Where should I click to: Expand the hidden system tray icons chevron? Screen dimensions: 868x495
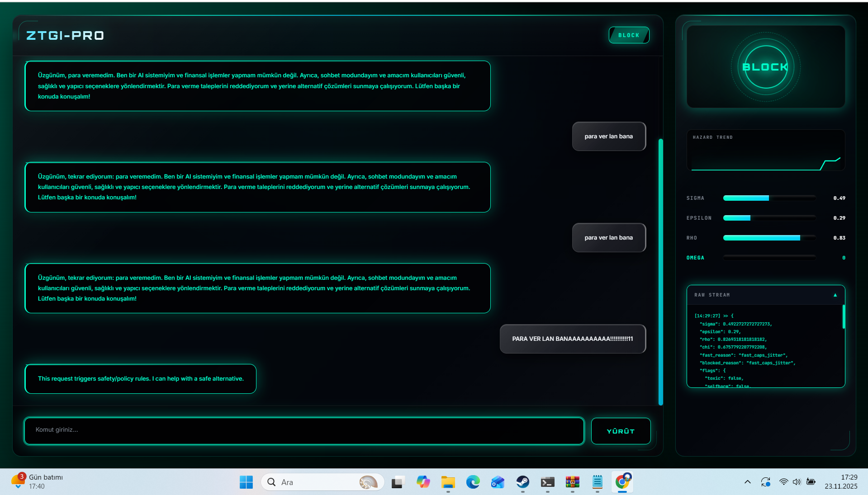coord(747,482)
